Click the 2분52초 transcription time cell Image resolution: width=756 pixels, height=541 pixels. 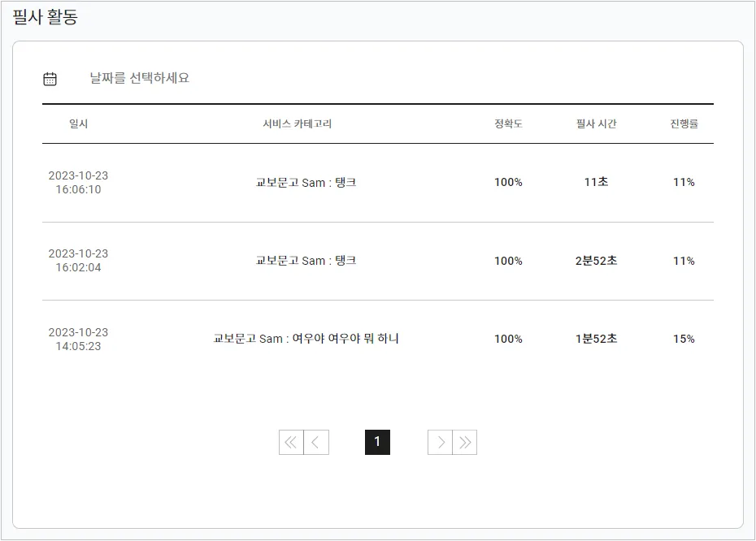[x=596, y=261]
